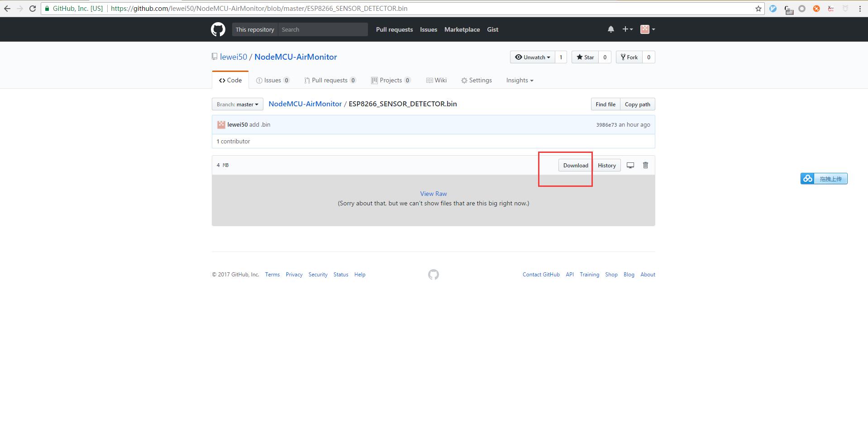Open the Projects tab
This screenshot has width=868, height=432.
(x=391, y=80)
